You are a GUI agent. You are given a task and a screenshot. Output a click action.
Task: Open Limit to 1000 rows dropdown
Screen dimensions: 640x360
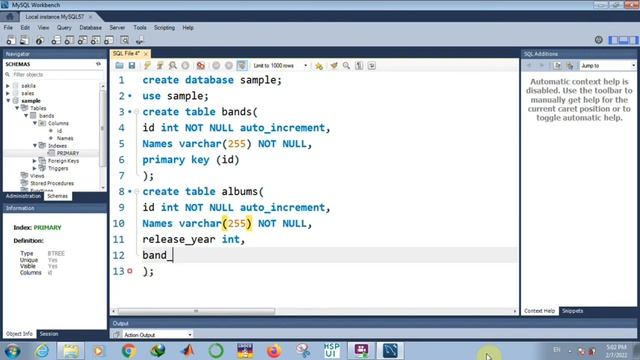coord(280,66)
